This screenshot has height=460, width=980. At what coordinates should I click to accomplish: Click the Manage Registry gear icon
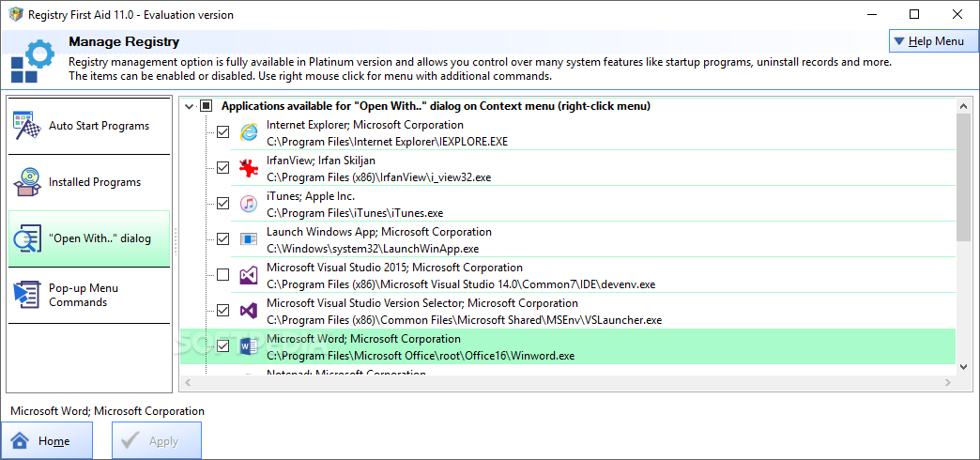[x=31, y=60]
